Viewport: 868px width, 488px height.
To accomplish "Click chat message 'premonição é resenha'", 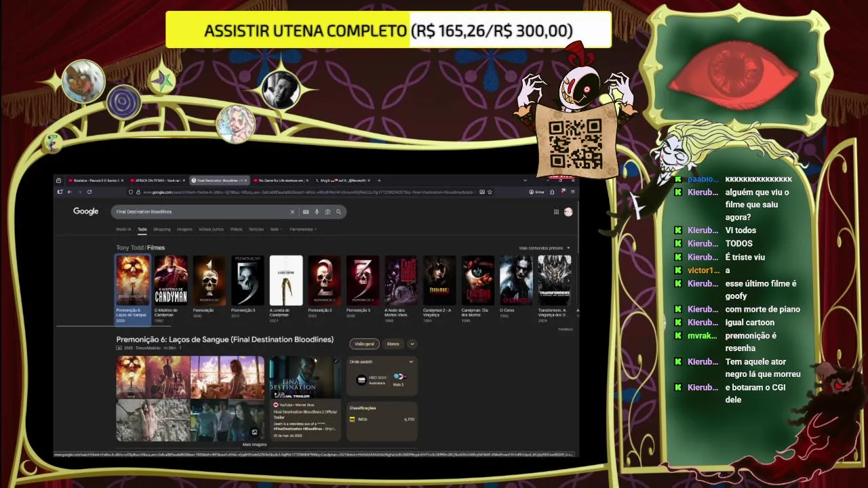I will (751, 342).
